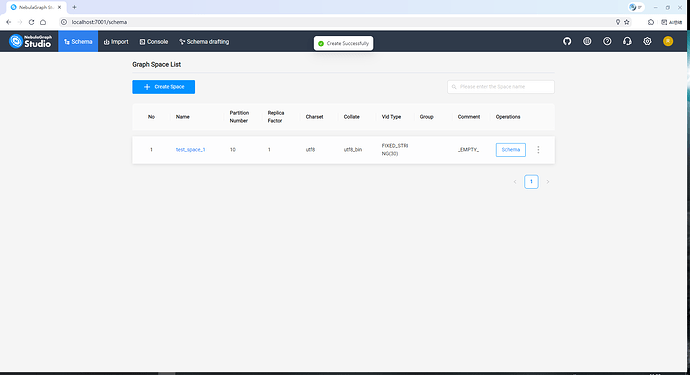Image resolution: width=690 pixels, height=375 pixels.
Task: Click the Graph Space List heading
Action: click(157, 64)
